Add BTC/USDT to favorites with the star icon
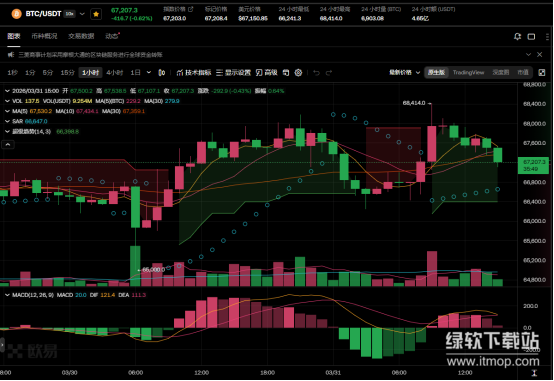The image size is (554, 381). [x=96, y=14]
